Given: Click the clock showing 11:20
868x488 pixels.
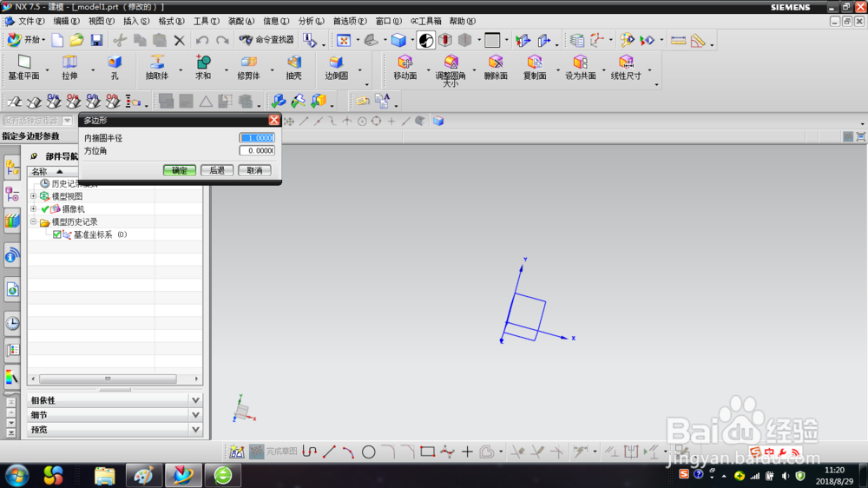Looking at the screenshot, I should [x=834, y=471].
